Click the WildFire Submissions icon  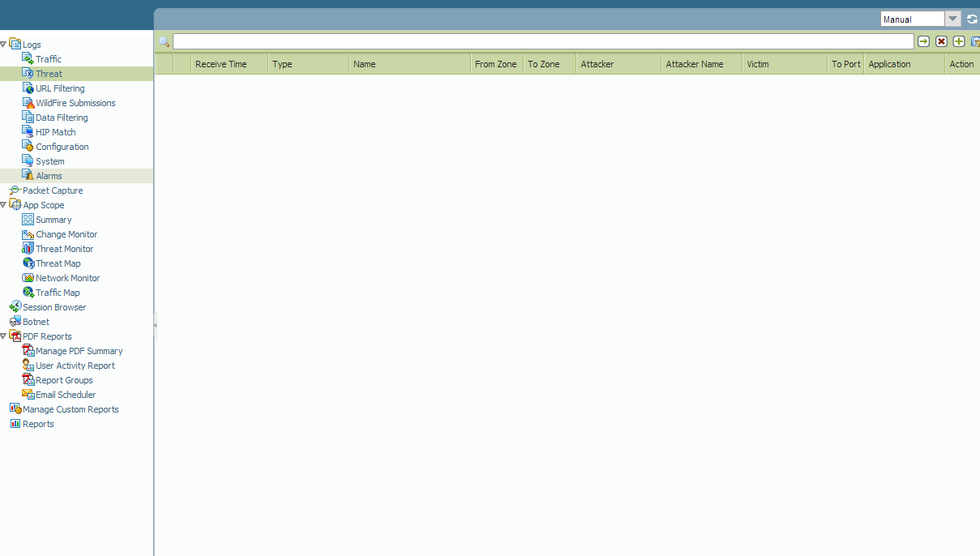point(28,103)
